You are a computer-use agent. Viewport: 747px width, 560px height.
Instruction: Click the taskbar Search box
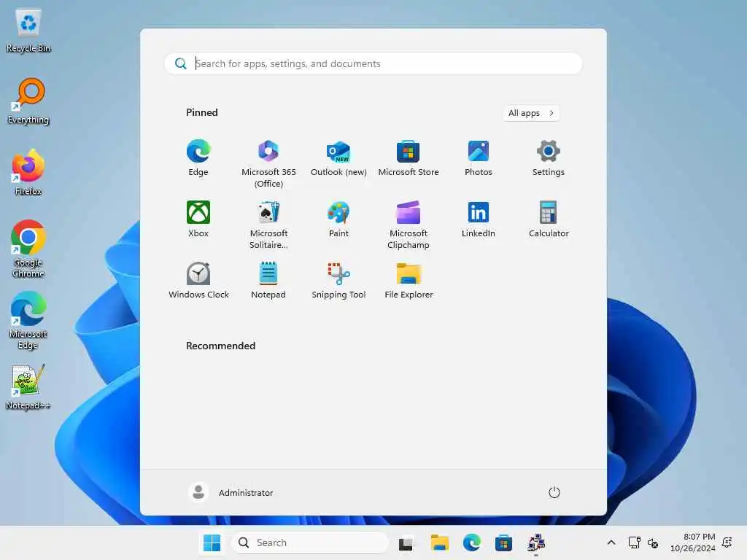[x=309, y=542]
